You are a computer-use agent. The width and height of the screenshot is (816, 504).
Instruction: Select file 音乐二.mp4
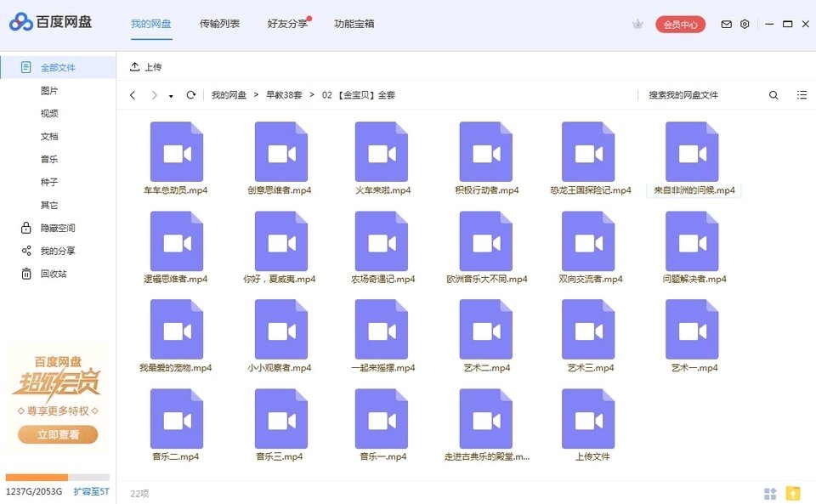click(176, 426)
